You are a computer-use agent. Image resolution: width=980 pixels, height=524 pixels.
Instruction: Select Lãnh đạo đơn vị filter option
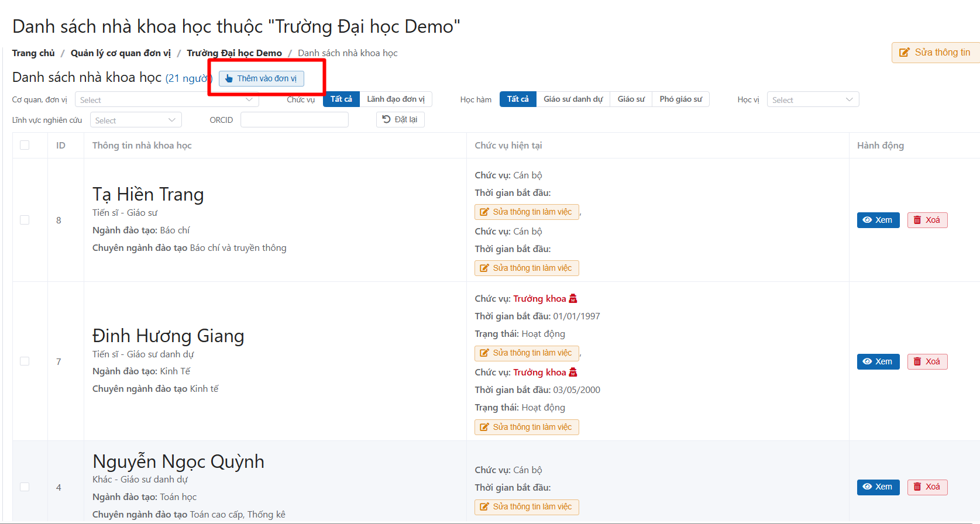(396, 99)
